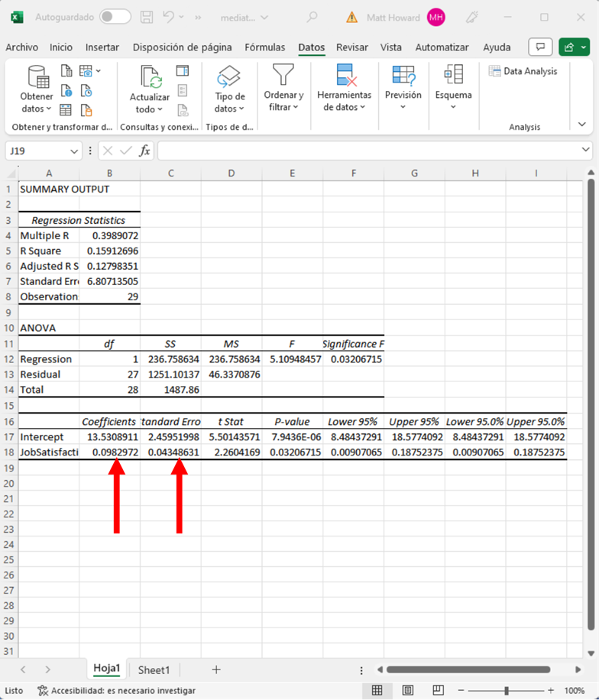Viewport: 599px width, 700px height.
Task: Toggle the Autoguardado switch
Action: pos(115,17)
